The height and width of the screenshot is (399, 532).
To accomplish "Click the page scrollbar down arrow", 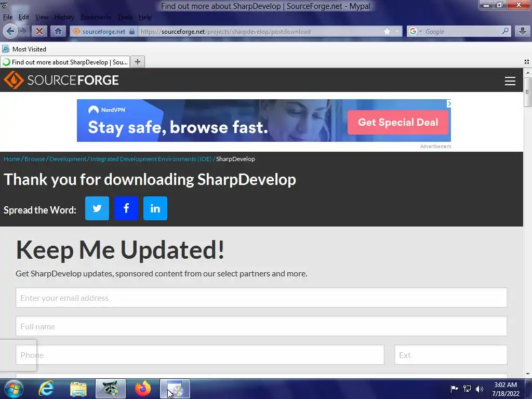I will coord(528,374).
